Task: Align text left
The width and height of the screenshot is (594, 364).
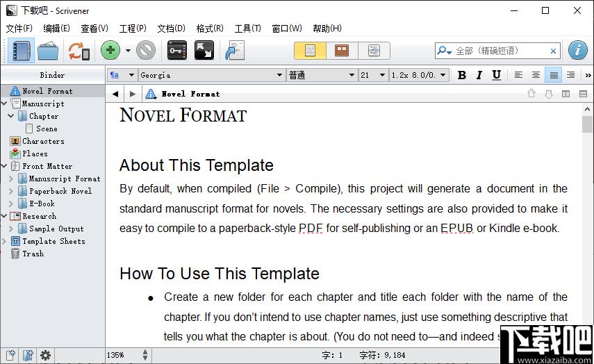Action: [x=518, y=75]
